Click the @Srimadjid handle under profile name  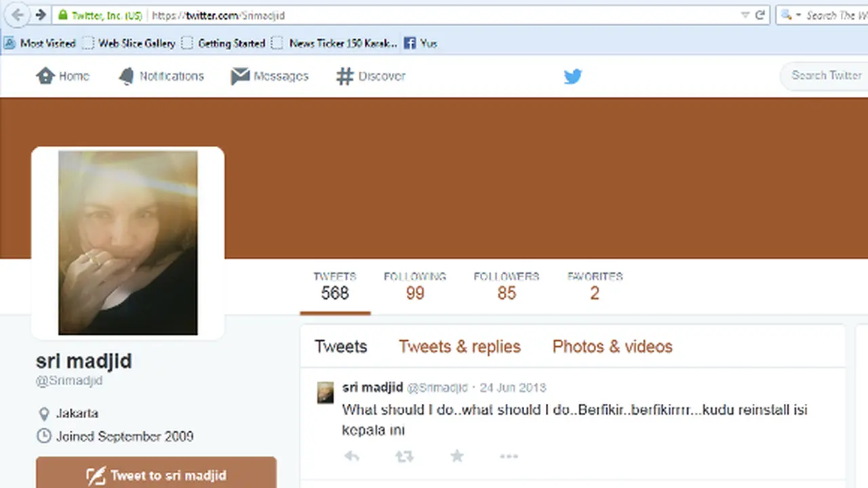click(69, 381)
